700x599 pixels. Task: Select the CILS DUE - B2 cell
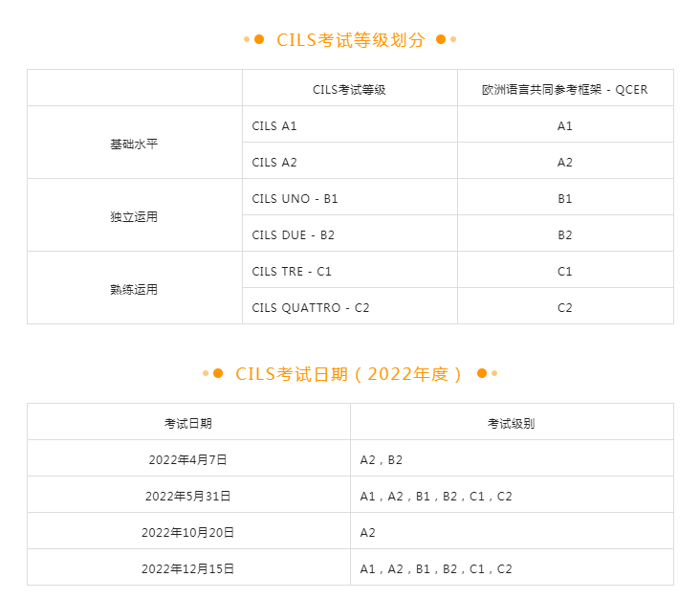[x=294, y=234]
